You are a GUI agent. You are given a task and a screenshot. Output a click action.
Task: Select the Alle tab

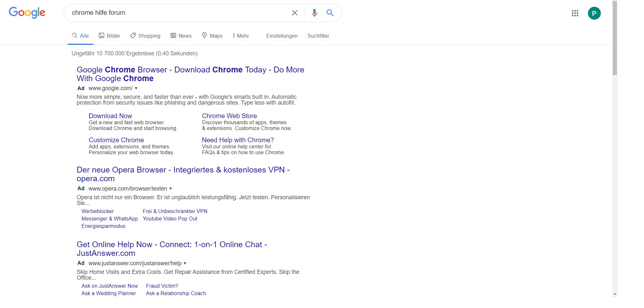[80, 36]
